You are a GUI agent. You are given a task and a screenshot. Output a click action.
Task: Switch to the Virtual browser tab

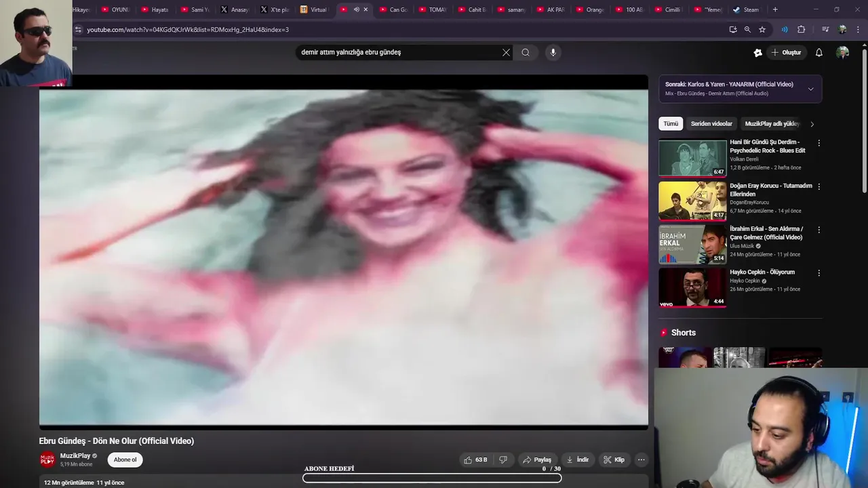pos(313,9)
